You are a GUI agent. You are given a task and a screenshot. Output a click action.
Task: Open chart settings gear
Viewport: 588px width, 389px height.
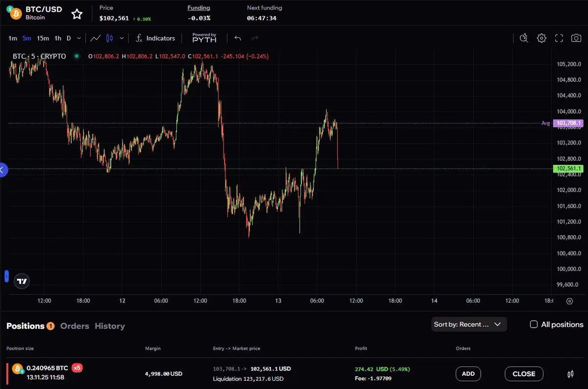[541, 38]
